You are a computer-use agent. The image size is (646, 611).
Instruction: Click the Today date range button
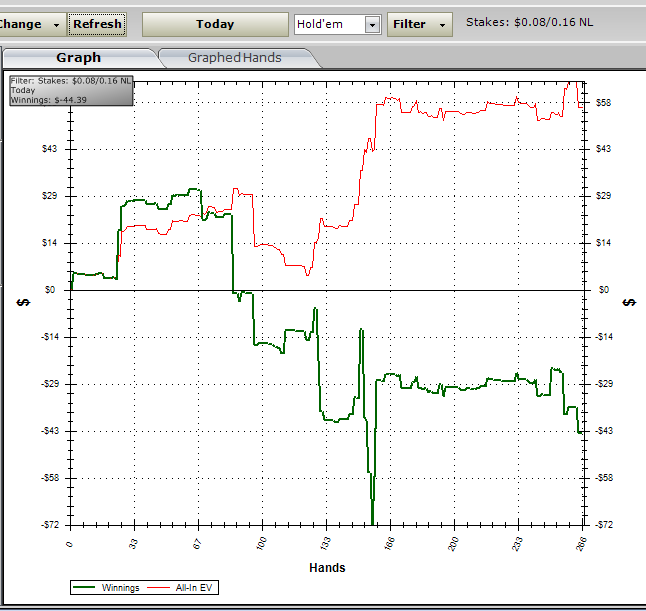click(215, 24)
